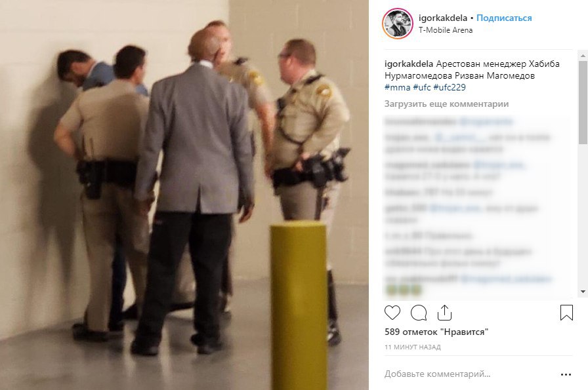Click the posted photo of officers

tap(184, 195)
